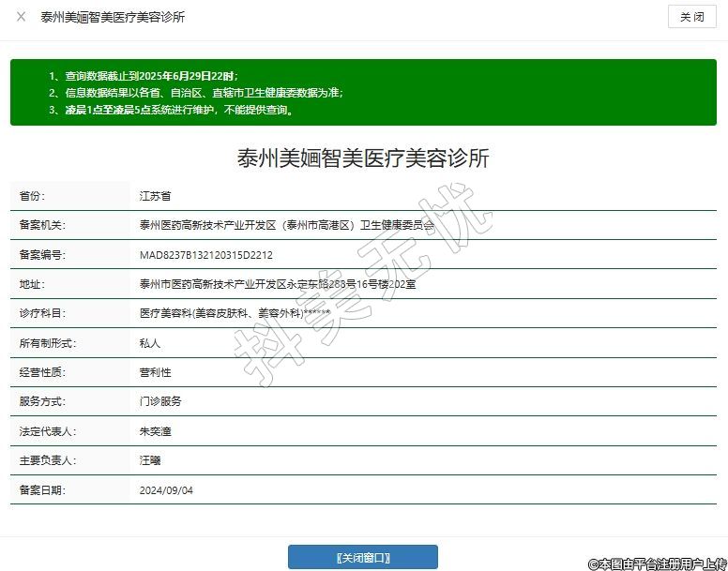Select the record number MAD8237B132120315D2212

pos(206,255)
